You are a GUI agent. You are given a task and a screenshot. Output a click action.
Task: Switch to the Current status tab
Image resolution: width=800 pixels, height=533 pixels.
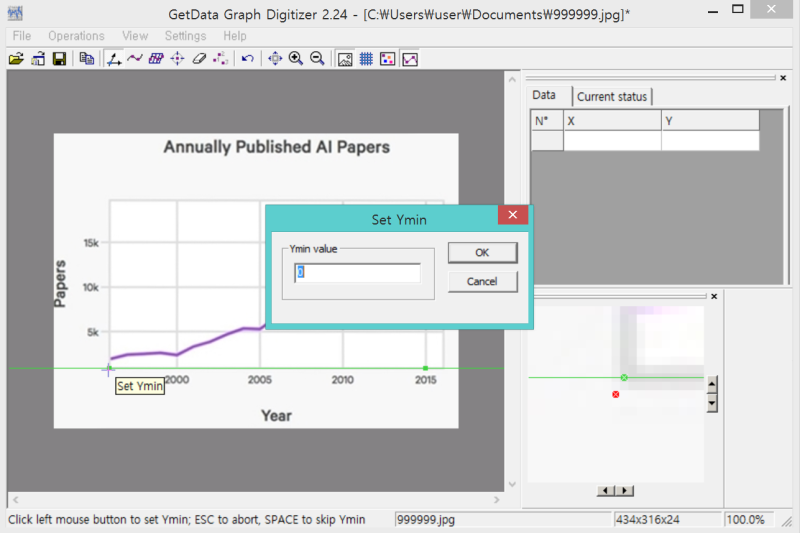612,96
